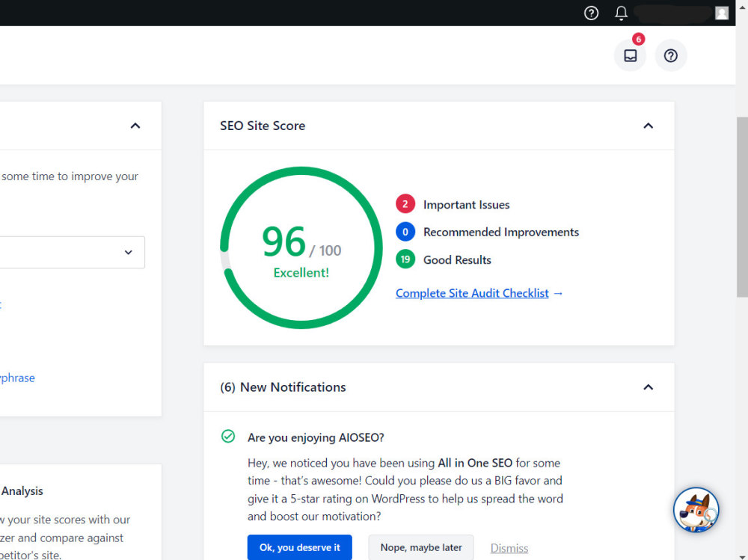The width and height of the screenshot is (748, 560).
Task: Open the AIOSEO help circle button
Action: coord(670,55)
